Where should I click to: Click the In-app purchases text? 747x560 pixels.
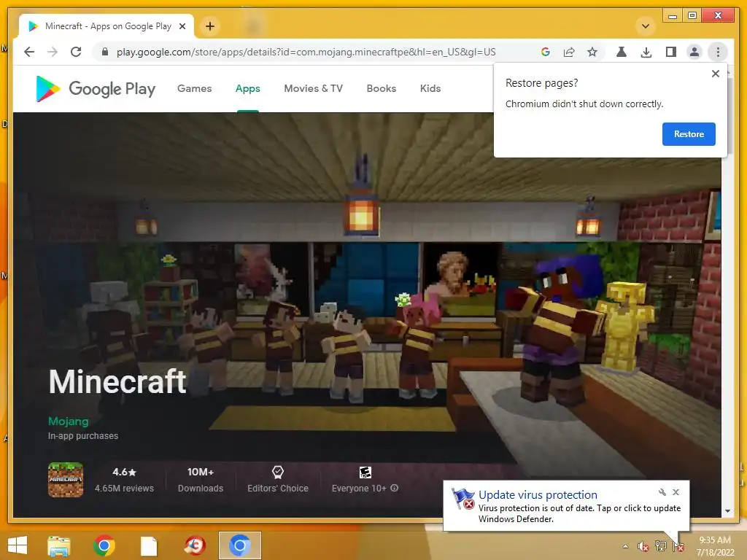83,436
